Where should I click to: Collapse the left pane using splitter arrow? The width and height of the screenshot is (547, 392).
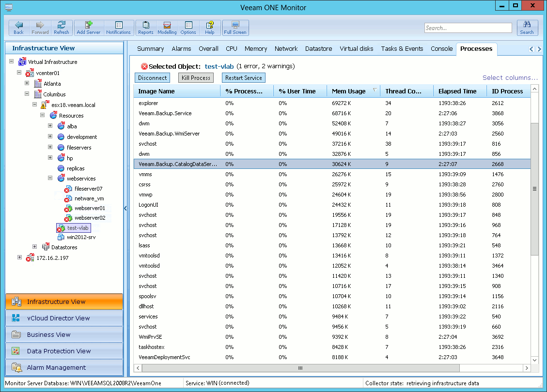tap(125, 209)
